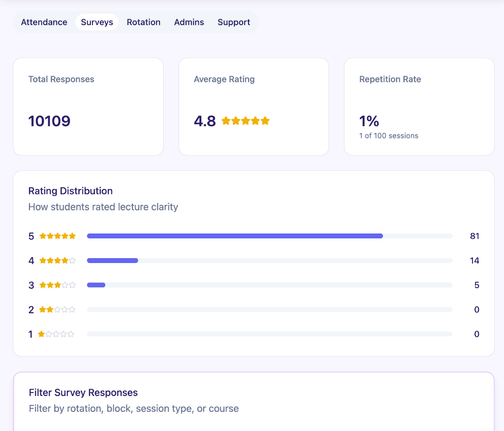Click the 4-star rating progress bar
This screenshot has height=431, width=504.
coord(270,261)
